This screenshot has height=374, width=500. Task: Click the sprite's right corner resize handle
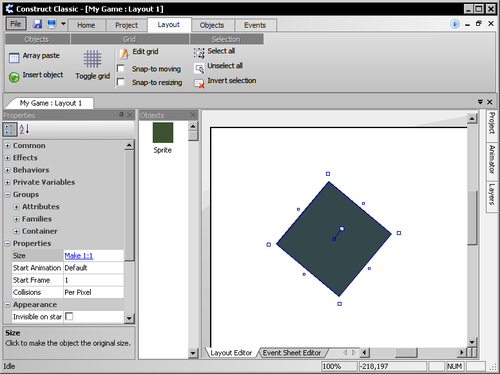pyautogui.click(x=399, y=233)
